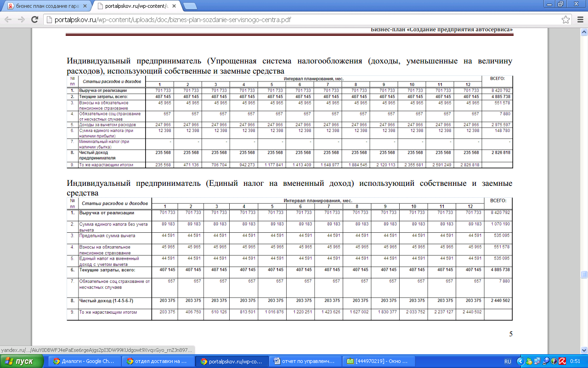
Task: Open the messenger smiley tray icon
Action: point(529,362)
